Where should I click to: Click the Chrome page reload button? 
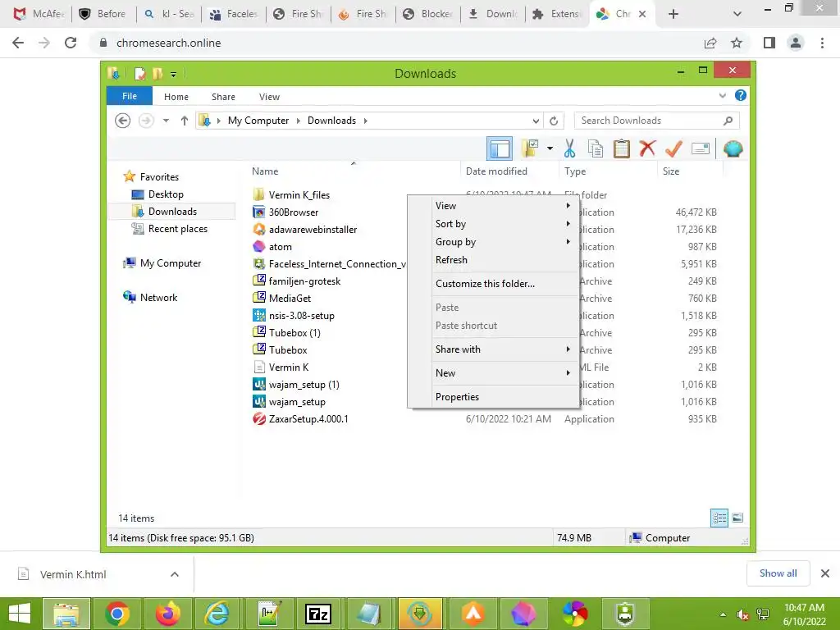(x=71, y=43)
